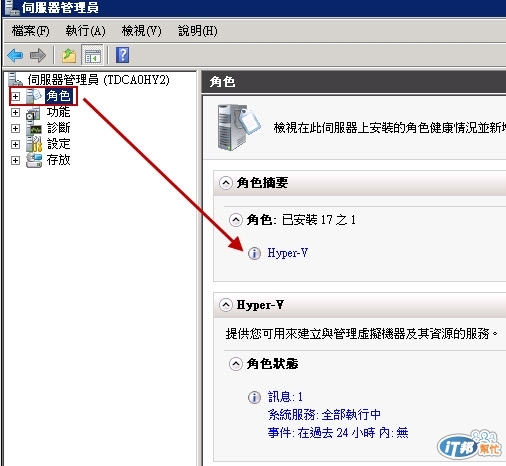
Task: Collapse the 角色狀態 section chevron
Action: coord(236,364)
